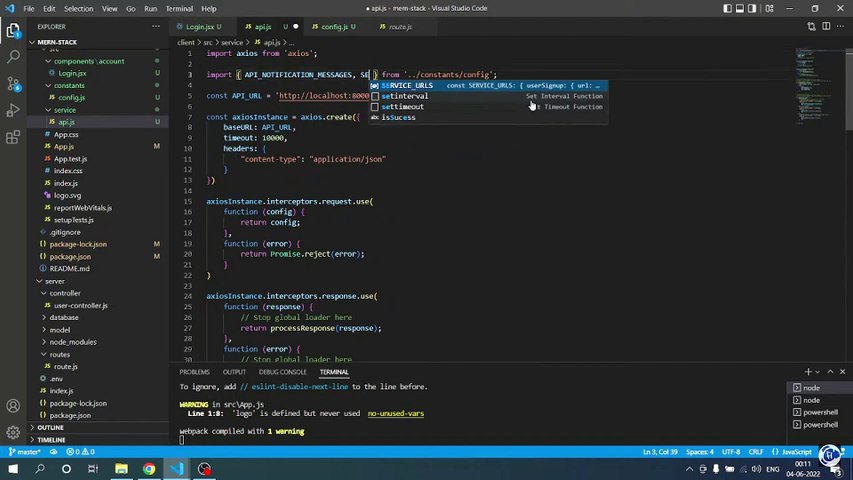Maximize the terminal panel with chevron up
Viewport: 853px width, 480px height.
(x=830, y=372)
